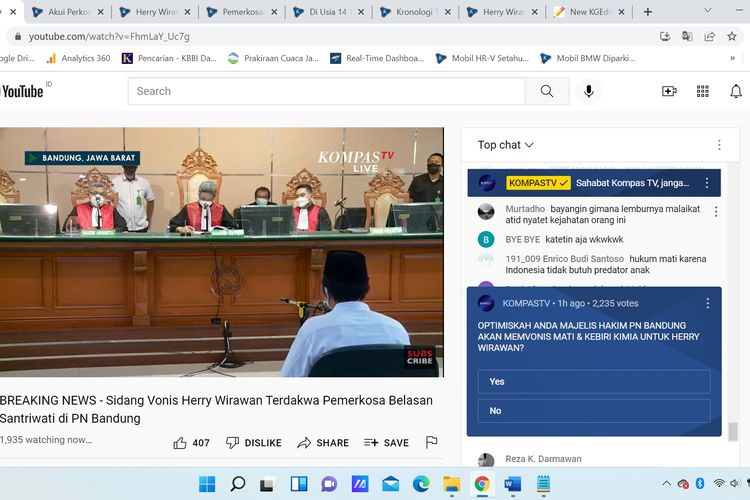Click the URL address bar

pyautogui.click(x=335, y=36)
